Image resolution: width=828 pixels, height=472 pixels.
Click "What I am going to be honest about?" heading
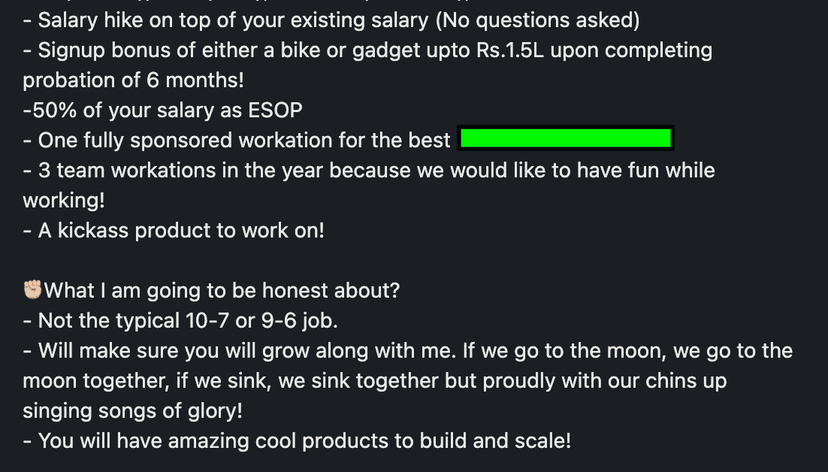click(x=223, y=291)
